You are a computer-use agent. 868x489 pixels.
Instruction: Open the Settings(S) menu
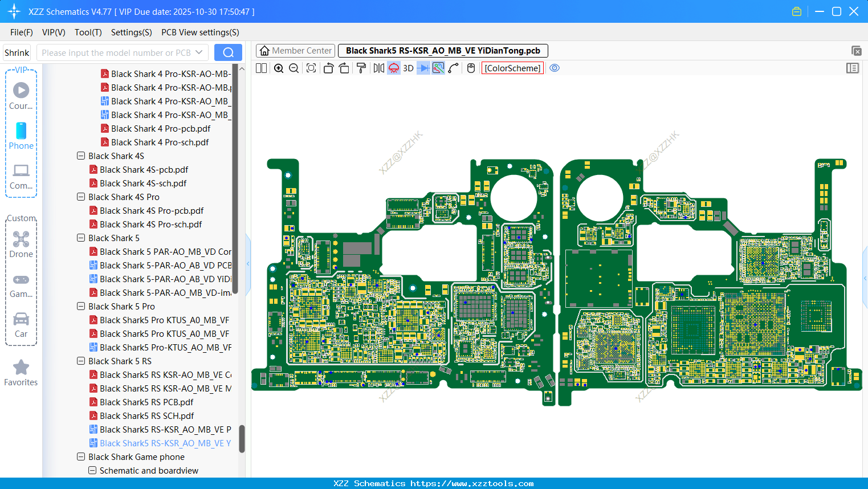pyautogui.click(x=131, y=32)
